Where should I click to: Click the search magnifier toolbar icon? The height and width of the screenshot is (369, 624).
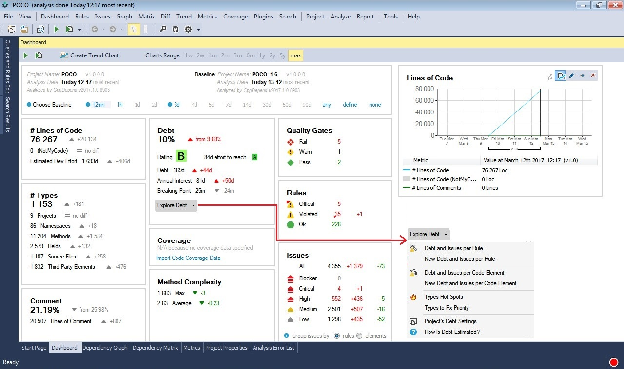coord(163,29)
